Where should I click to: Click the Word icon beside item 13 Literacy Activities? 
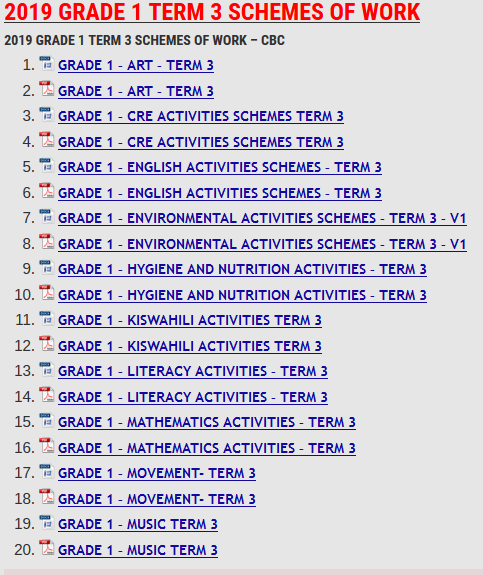(47, 369)
